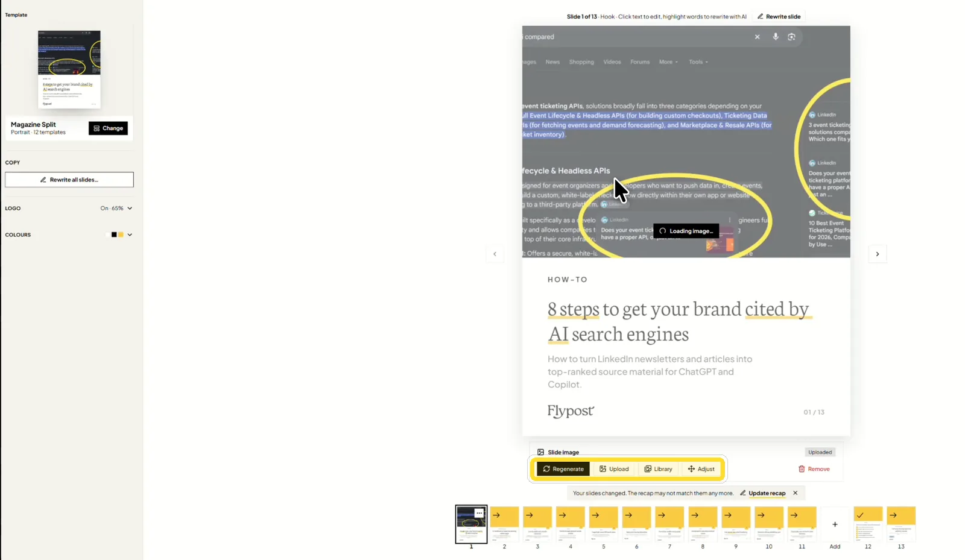Screen dimensions: 965x560
Task: Select slide 2 thumbnail
Action: click(x=504, y=524)
